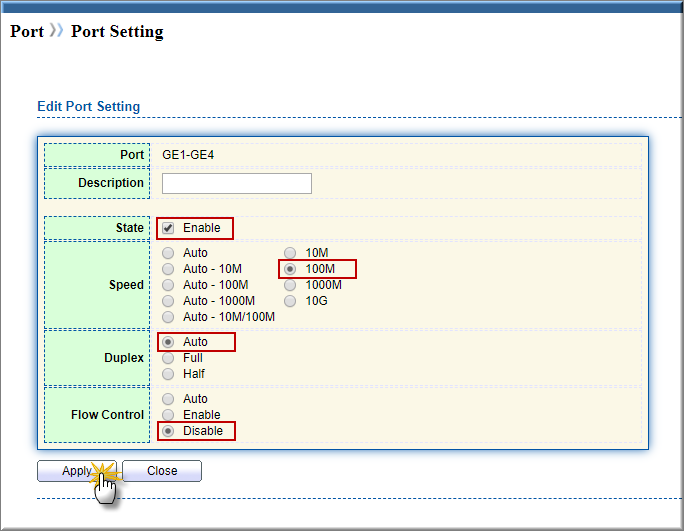Set Duplex to Auto
This screenshot has height=531, width=684.
168,342
